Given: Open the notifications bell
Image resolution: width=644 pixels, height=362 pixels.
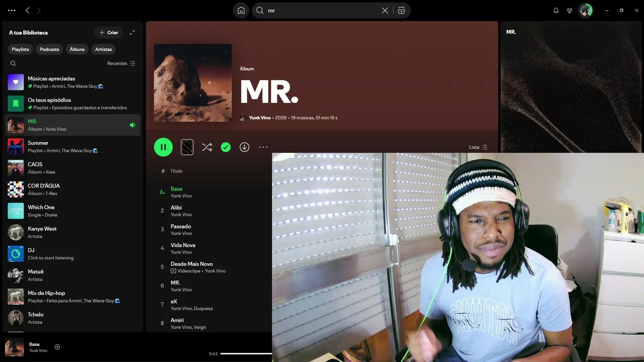Looking at the screenshot, I should pyautogui.click(x=556, y=10).
